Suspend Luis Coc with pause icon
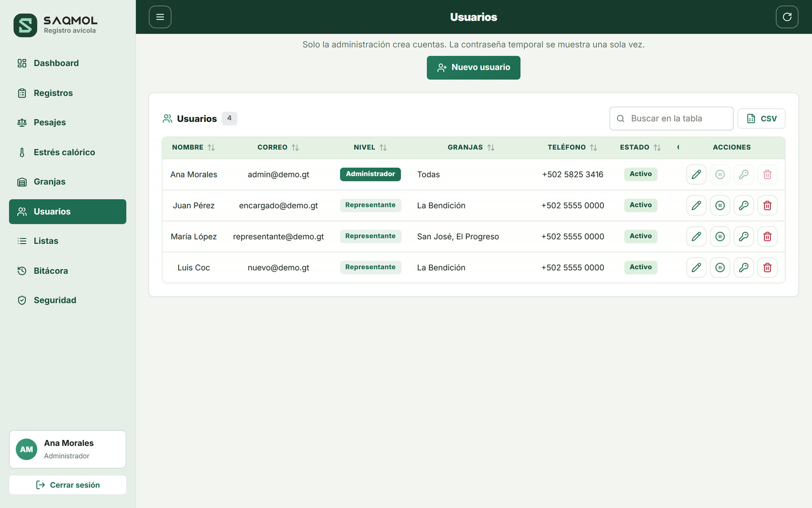Screen dimensions: 812x508 tap(720, 267)
